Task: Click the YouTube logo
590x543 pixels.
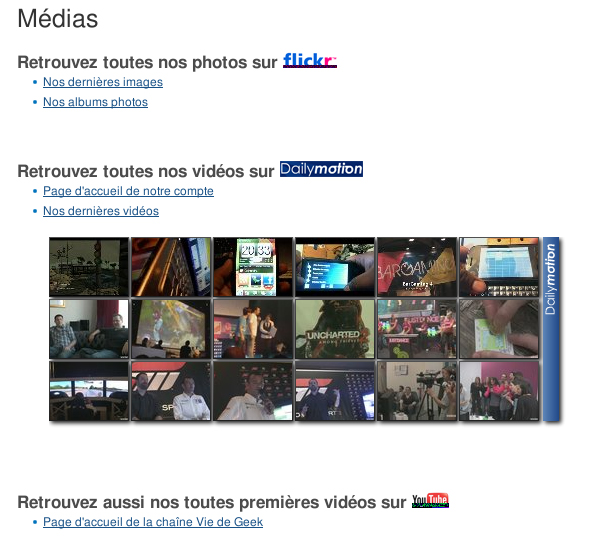Action: click(x=430, y=500)
